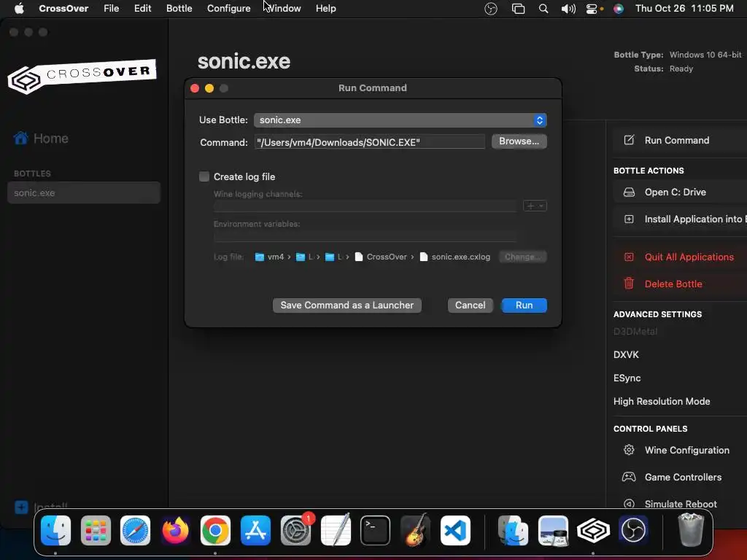The height and width of the screenshot is (560, 747).
Task: Click the Spotlight search icon in menu bar
Action: (x=543, y=9)
